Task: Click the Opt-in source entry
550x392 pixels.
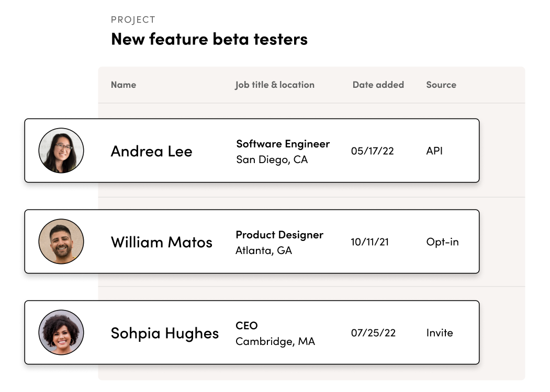Action: click(x=443, y=242)
